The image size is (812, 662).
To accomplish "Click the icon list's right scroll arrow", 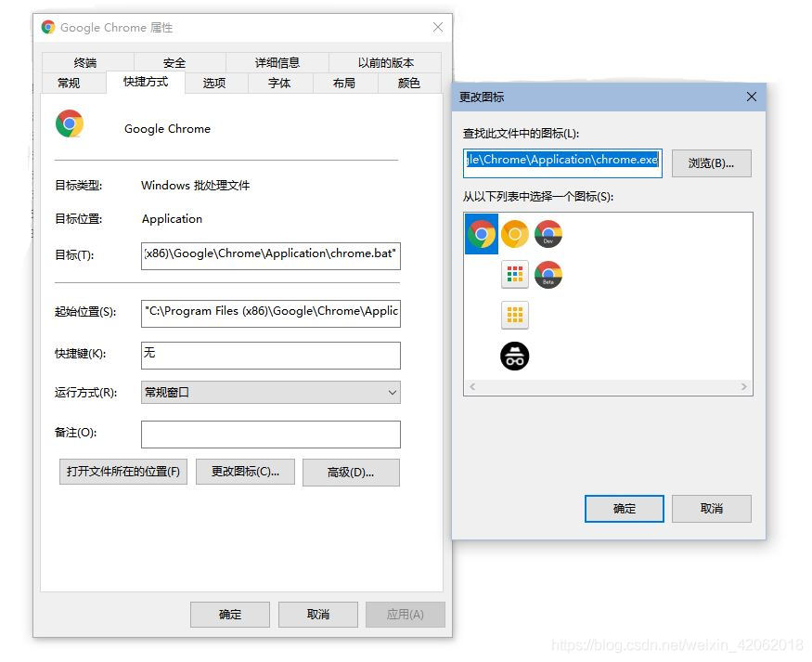I will 744,386.
